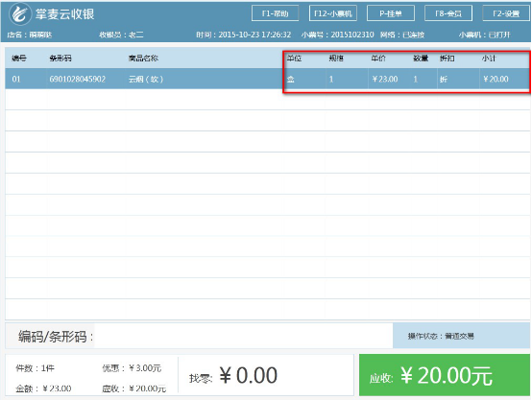Click the quantity cell showing 1
This screenshot has width=532, height=400.
[x=415, y=80]
